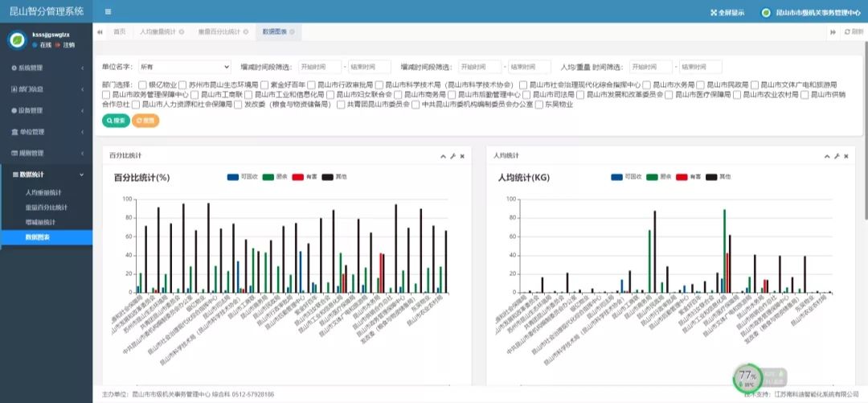
Task: Close the 人均统计 chart panel
Action: (x=845, y=156)
